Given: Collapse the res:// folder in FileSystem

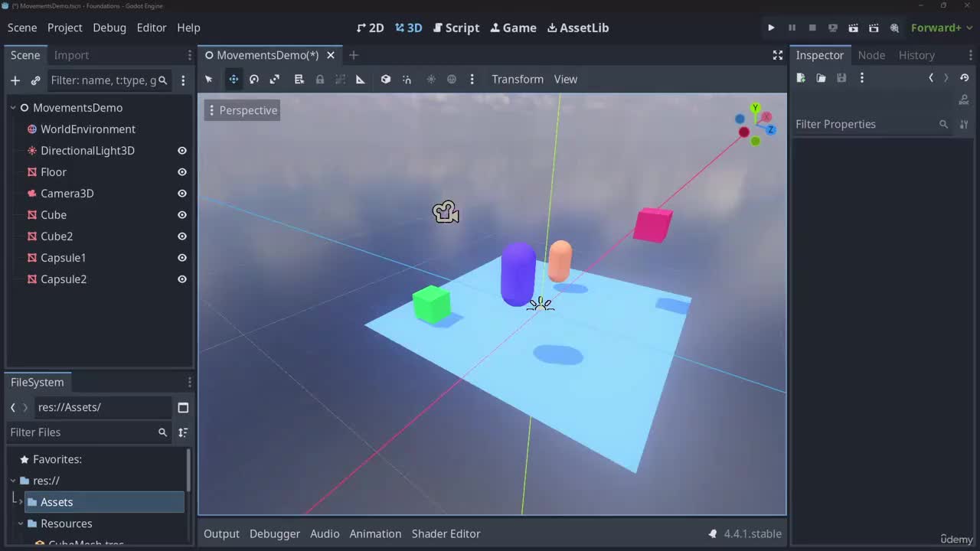Looking at the screenshot, I should coord(13,481).
